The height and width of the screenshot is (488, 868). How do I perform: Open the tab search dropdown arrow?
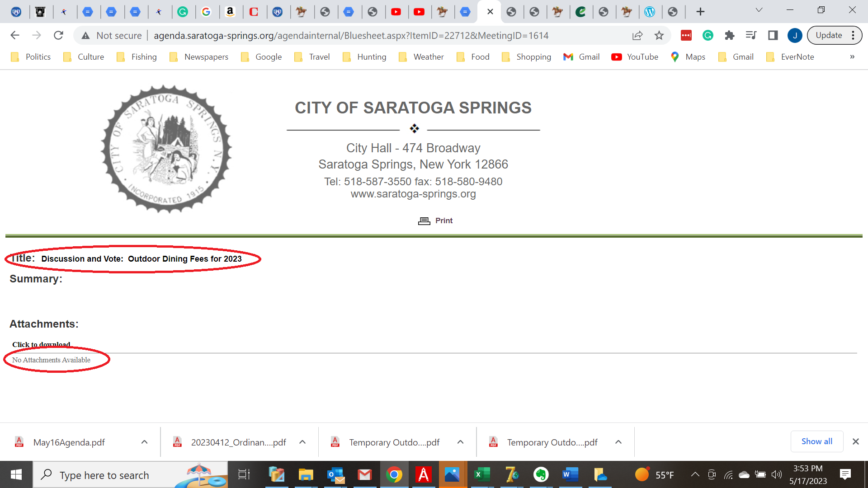pos(759,10)
